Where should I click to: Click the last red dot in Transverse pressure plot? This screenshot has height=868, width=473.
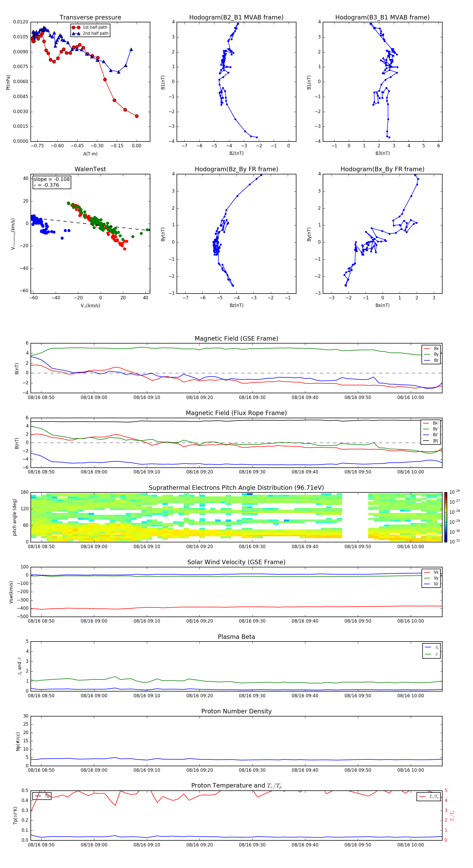[x=137, y=116]
